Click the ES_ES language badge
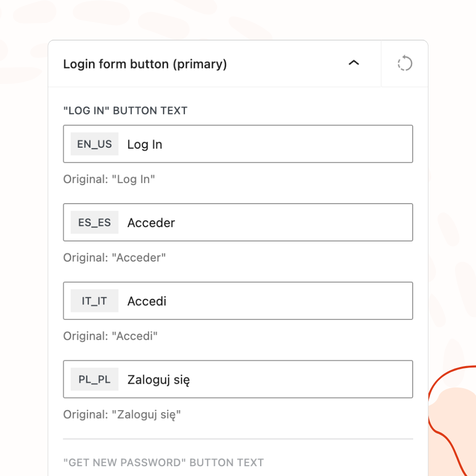Viewport: 476px width, 476px height. [95, 223]
